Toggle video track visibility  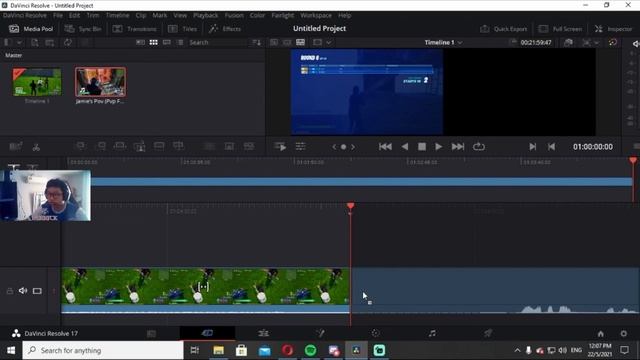pos(37,291)
